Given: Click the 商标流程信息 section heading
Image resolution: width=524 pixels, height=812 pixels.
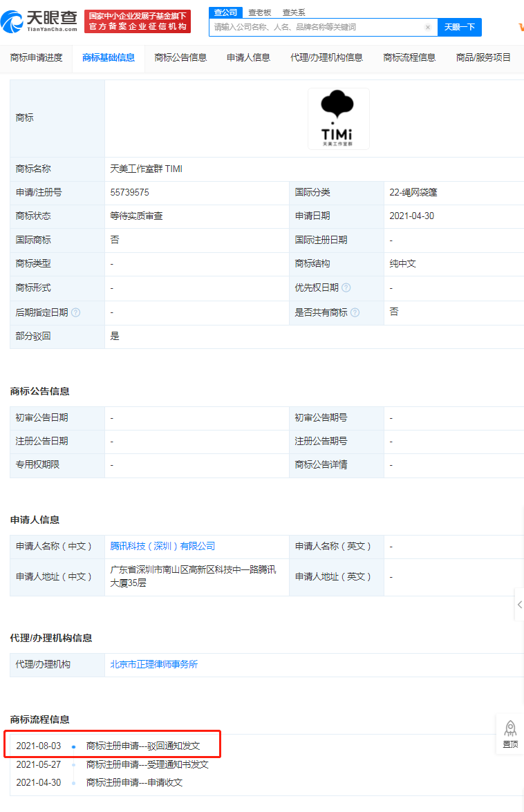Looking at the screenshot, I should [x=40, y=720].
